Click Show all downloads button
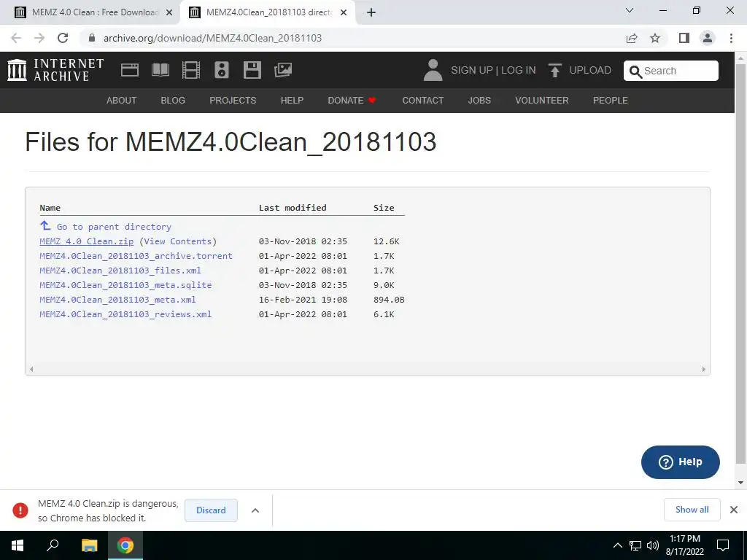This screenshot has height=560, width=747. [x=692, y=510]
